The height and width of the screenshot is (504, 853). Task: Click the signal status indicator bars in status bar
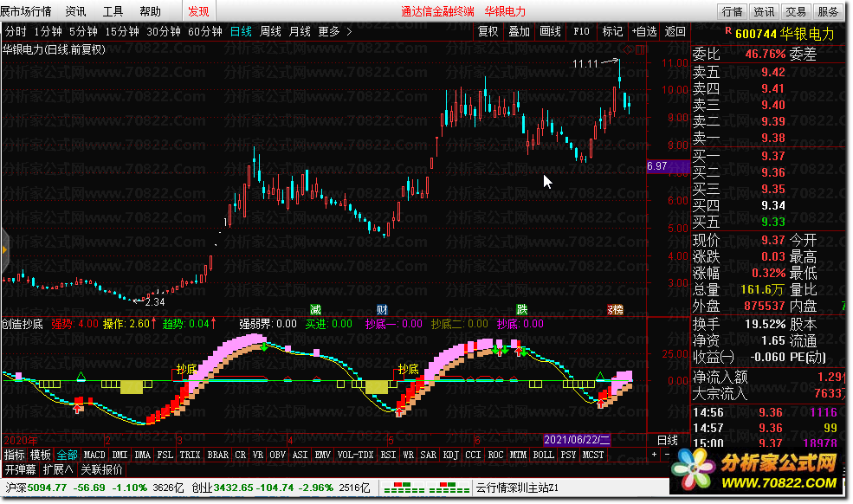[x=426, y=488]
